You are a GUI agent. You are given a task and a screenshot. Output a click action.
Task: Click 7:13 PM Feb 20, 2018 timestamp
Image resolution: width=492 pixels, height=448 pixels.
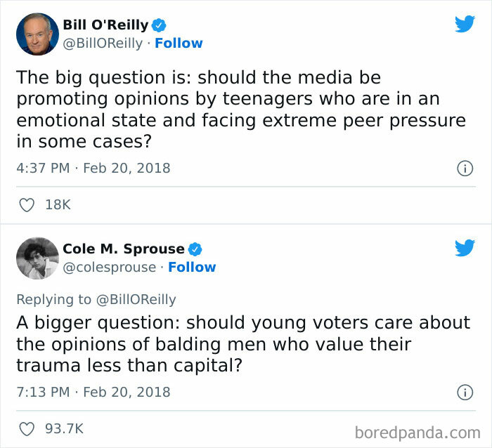(93, 392)
